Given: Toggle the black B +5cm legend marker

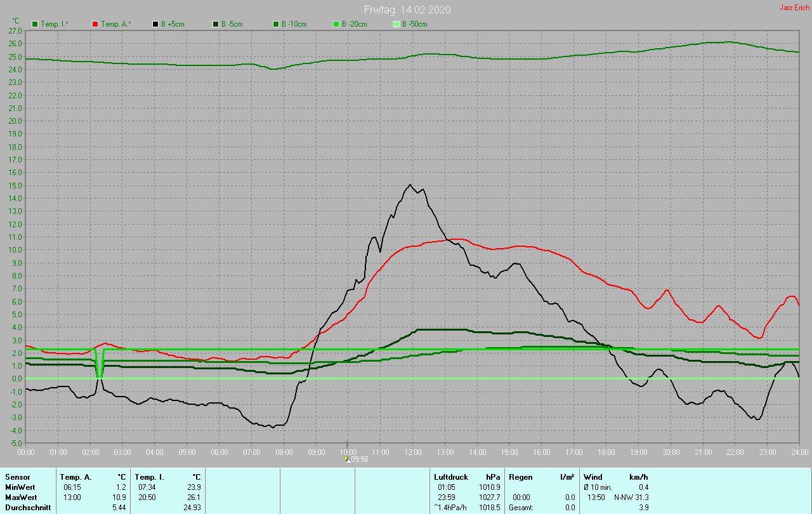Looking at the screenshot, I should (155, 24).
